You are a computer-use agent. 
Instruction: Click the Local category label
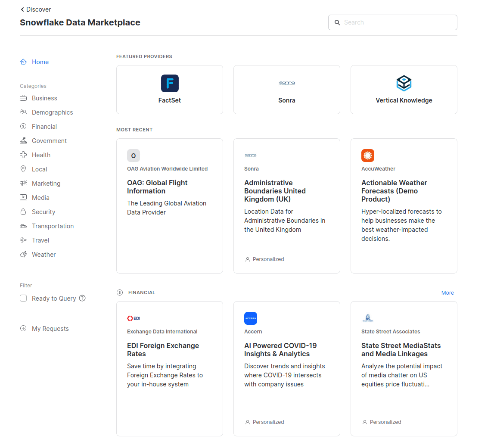[x=39, y=169]
